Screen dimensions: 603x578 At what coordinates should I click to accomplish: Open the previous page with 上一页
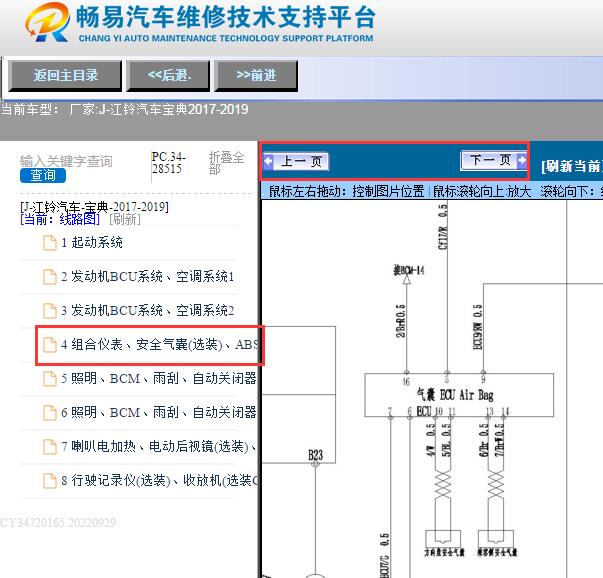point(296,161)
